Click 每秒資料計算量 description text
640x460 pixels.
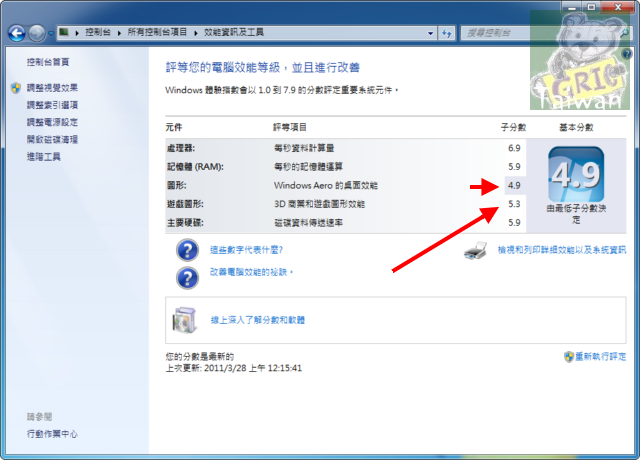tap(304, 148)
